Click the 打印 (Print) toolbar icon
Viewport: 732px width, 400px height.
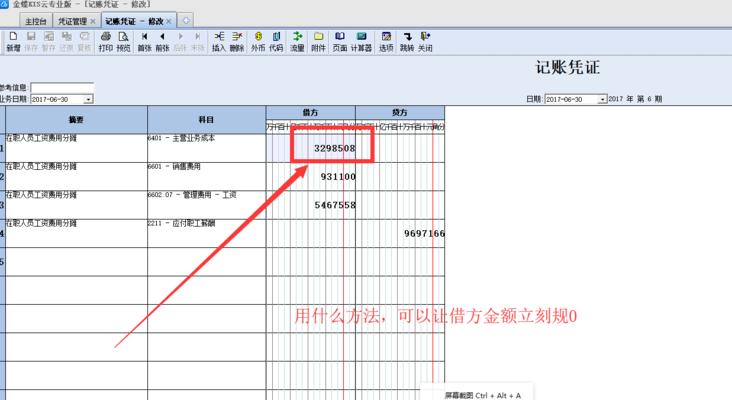point(106,42)
